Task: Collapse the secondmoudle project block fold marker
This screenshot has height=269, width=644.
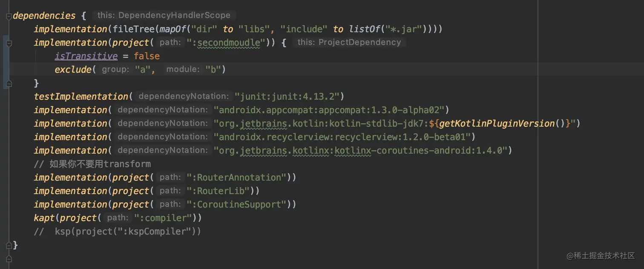Action: click(9, 43)
